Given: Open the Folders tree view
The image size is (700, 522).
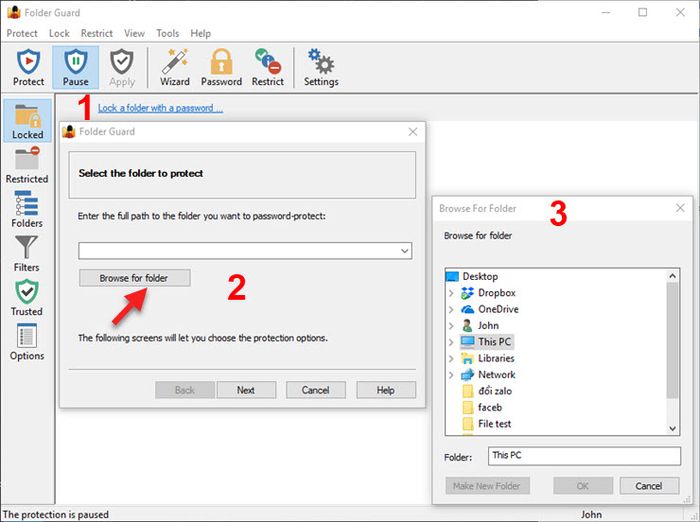Looking at the screenshot, I should pos(27,209).
